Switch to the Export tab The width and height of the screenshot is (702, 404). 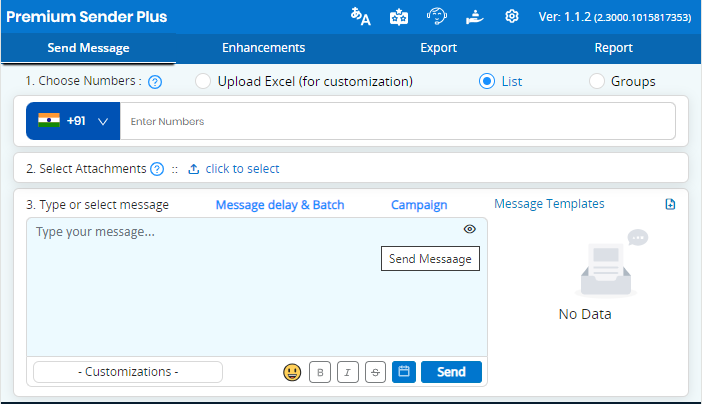tap(438, 48)
